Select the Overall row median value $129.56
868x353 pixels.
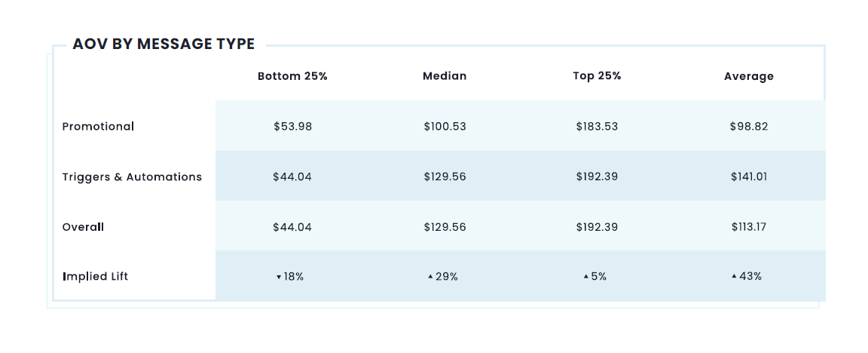[x=445, y=227]
